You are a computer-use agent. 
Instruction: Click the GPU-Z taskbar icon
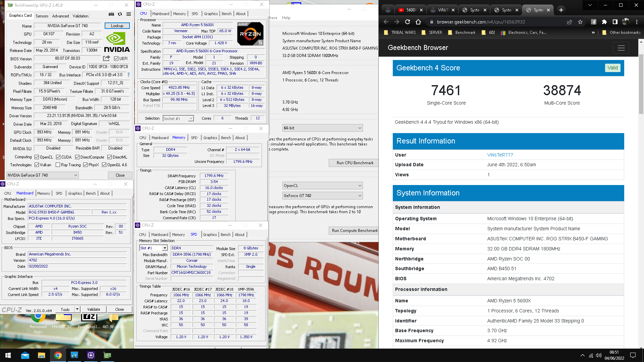[x=107, y=355]
